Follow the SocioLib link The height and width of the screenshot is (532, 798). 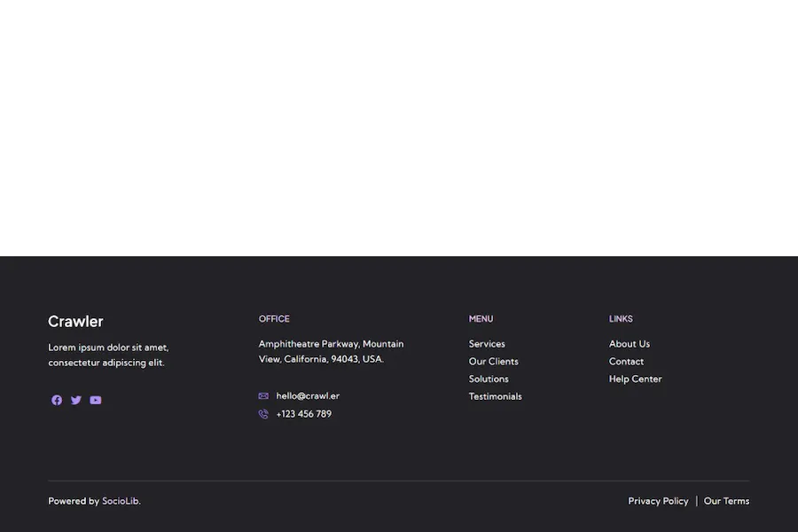(x=120, y=501)
